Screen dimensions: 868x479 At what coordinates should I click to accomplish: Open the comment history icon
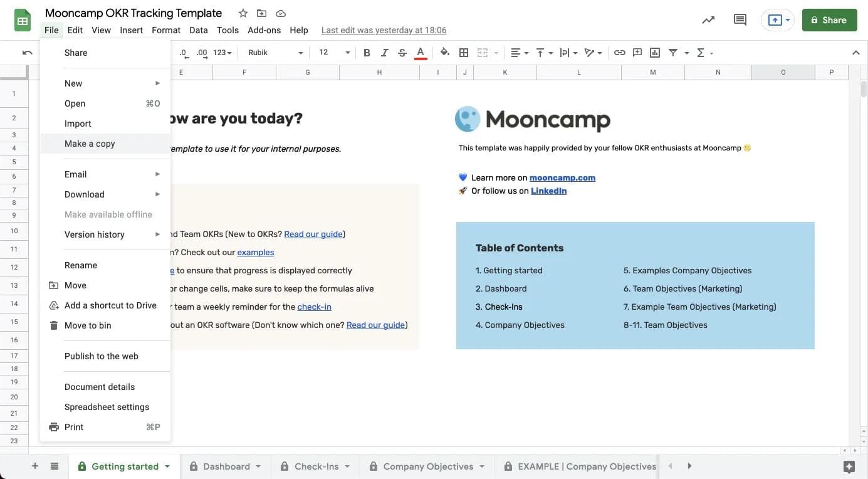tap(740, 20)
